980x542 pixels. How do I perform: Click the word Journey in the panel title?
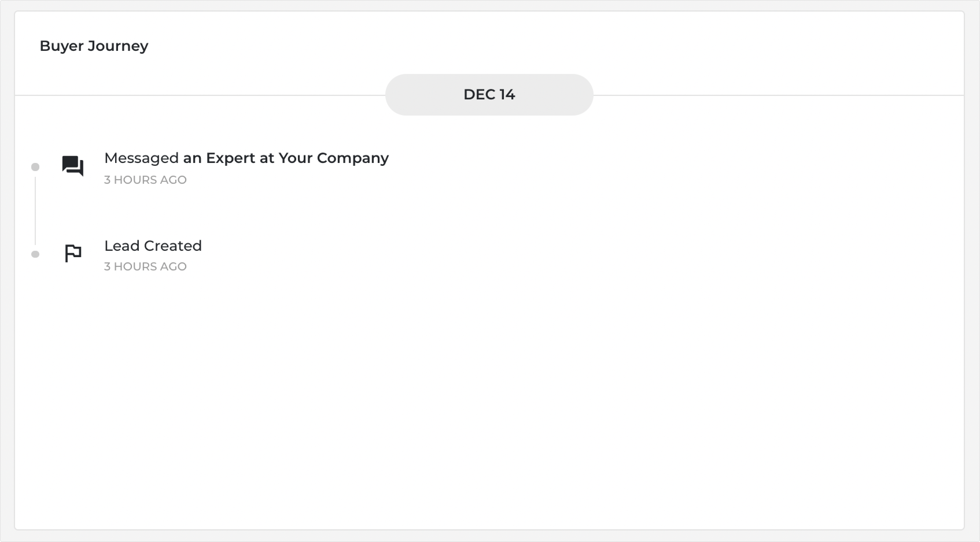click(118, 46)
